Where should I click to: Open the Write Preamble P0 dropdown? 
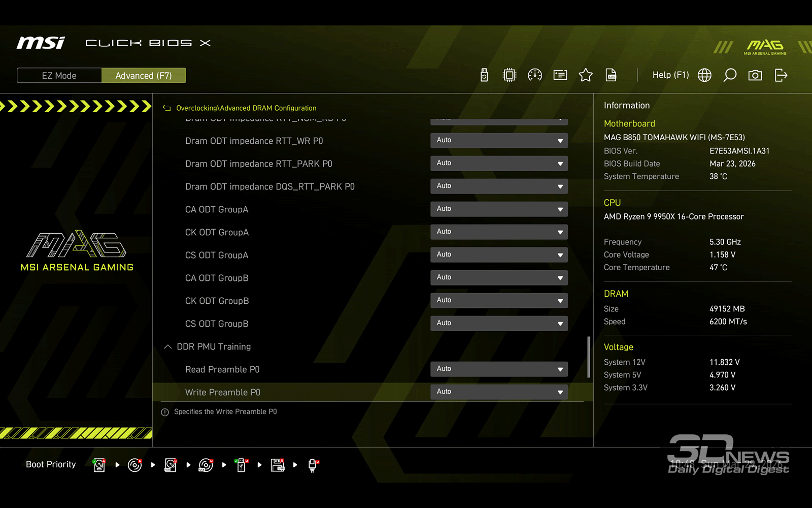(x=499, y=392)
